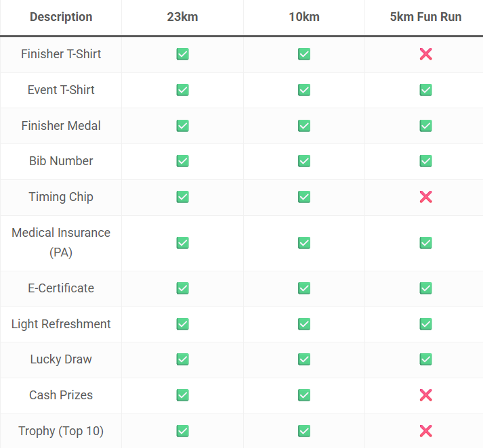483x448 pixels.
Task: Click the red cross for 5km Finisher T-Shirt
Action: 425,54
